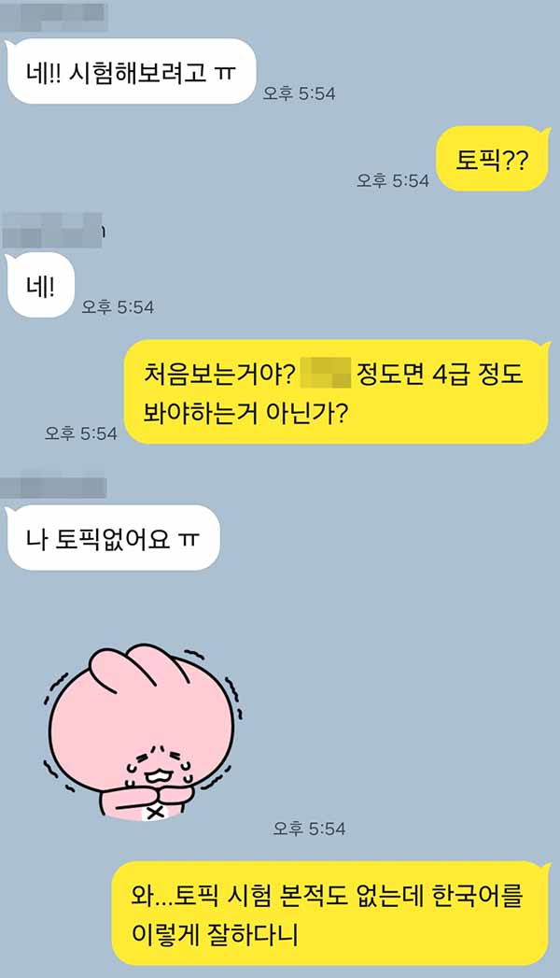The image size is (560, 978).
Task: Tap the timestamp beside 네!! 시험해보려고 bubble
Action: click(299, 93)
